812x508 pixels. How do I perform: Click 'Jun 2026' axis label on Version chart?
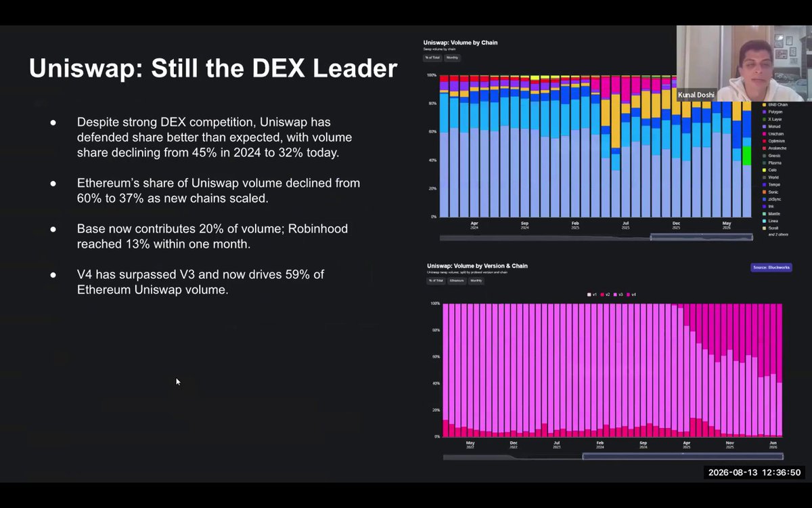[x=773, y=444]
